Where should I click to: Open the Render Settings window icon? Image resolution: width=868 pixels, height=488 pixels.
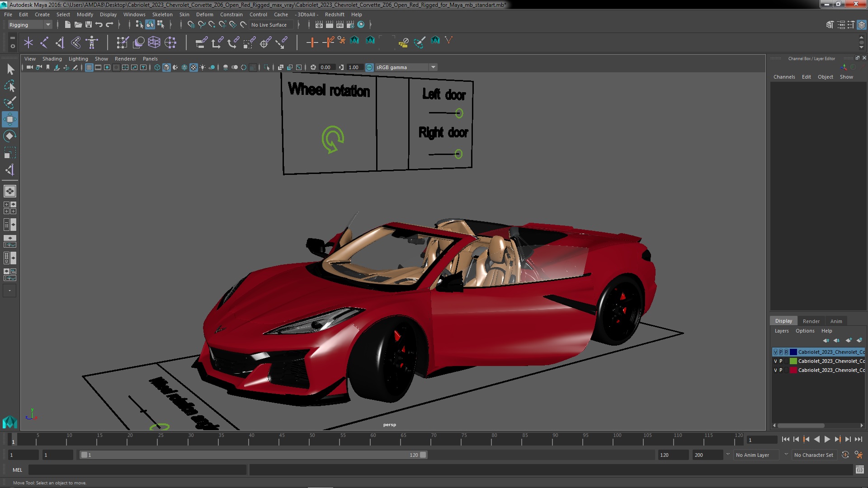350,24
